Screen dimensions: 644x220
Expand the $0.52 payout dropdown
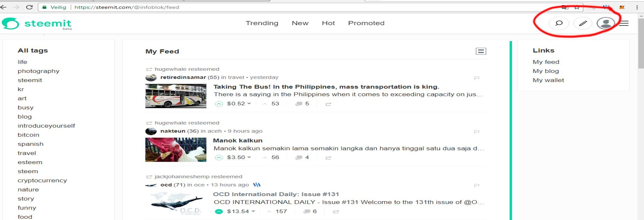coord(249,104)
